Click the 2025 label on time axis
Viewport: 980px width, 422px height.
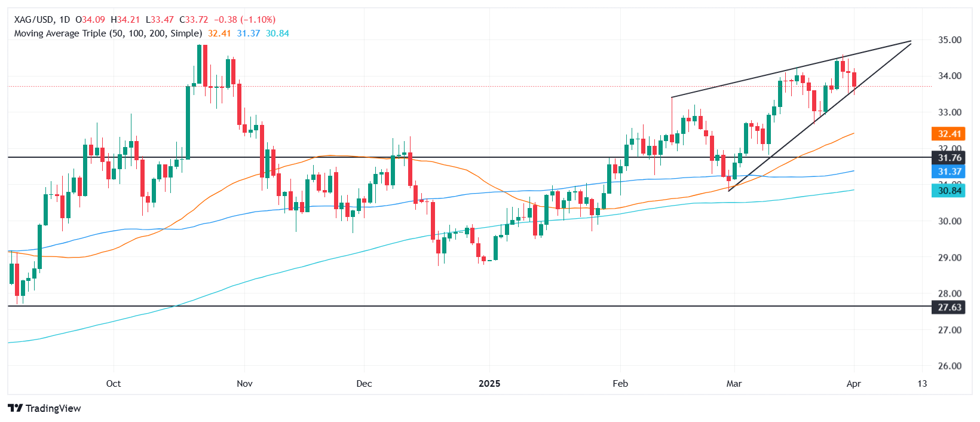[489, 383]
